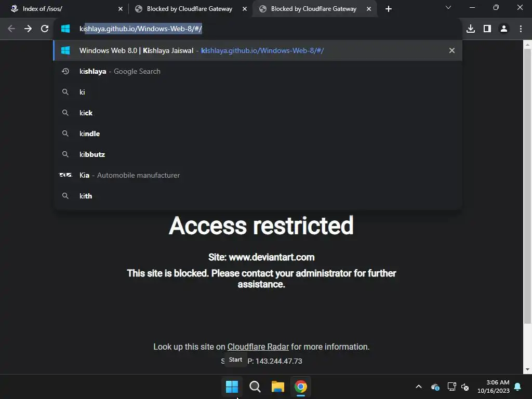
Task: Select the 'kith' search suggestion
Action: [258, 196]
